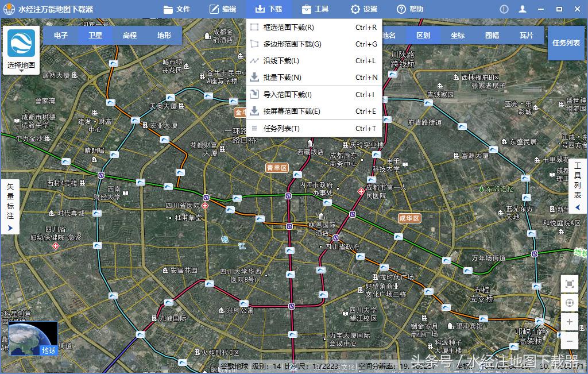Choose 按屏幕范围下载(E) option
Screen dimensions: 588x374
pos(314,111)
